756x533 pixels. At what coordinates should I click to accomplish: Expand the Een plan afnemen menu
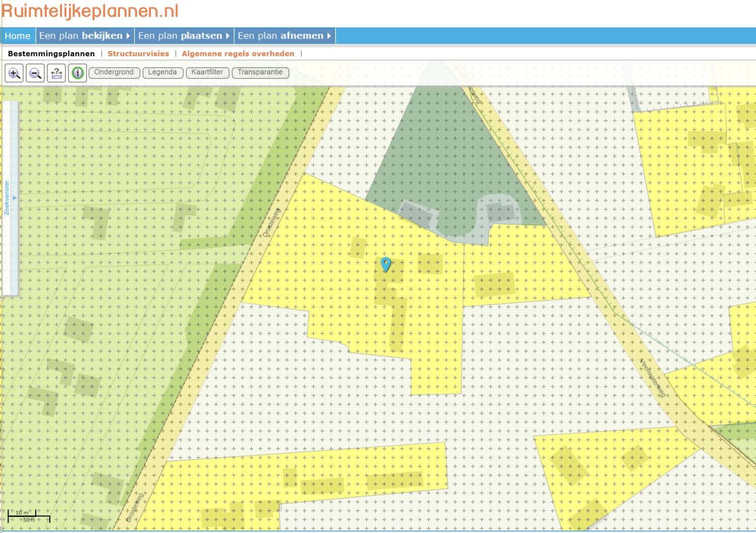(x=284, y=35)
